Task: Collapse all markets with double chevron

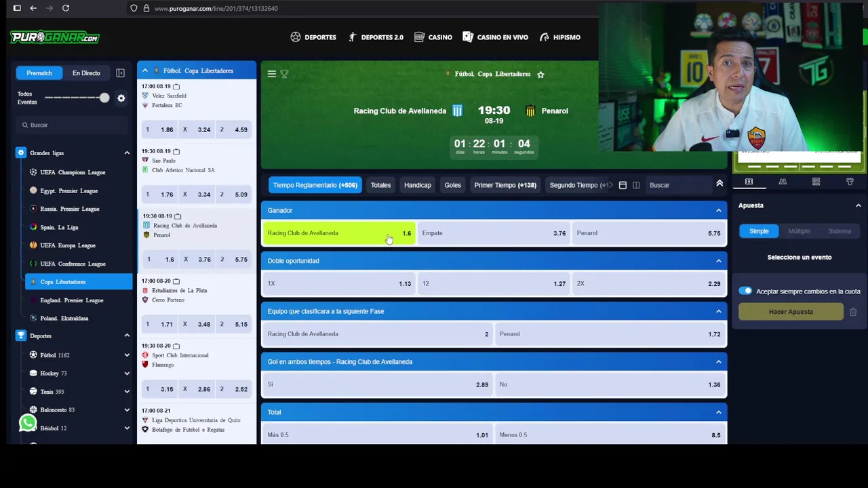Action: click(x=719, y=184)
